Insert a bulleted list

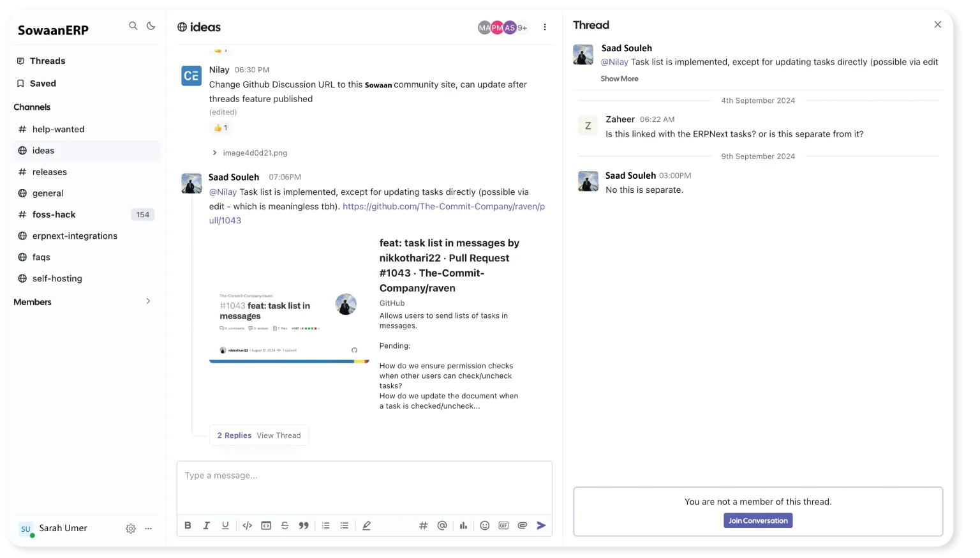coord(345,525)
